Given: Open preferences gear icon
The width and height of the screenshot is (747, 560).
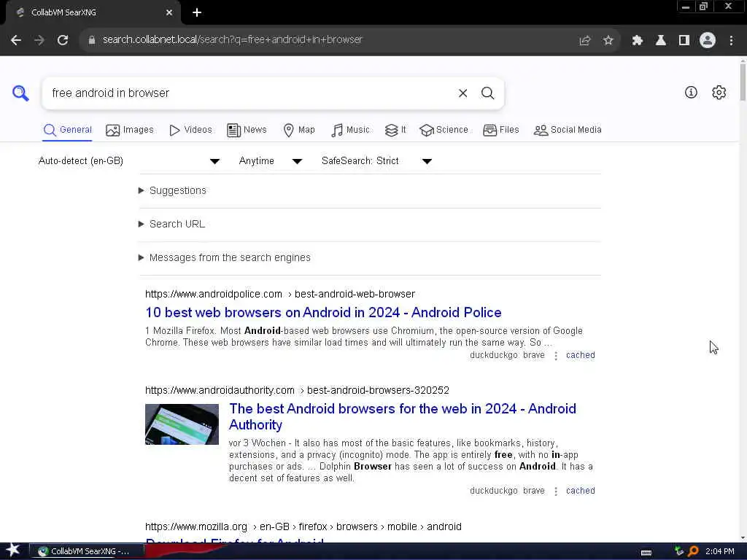Looking at the screenshot, I should pyautogui.click(x=719, y=93).
